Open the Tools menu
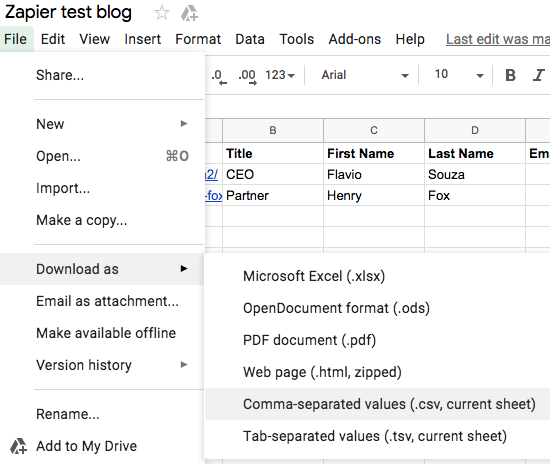The image size is (550, 464). (x=297, y=39)
